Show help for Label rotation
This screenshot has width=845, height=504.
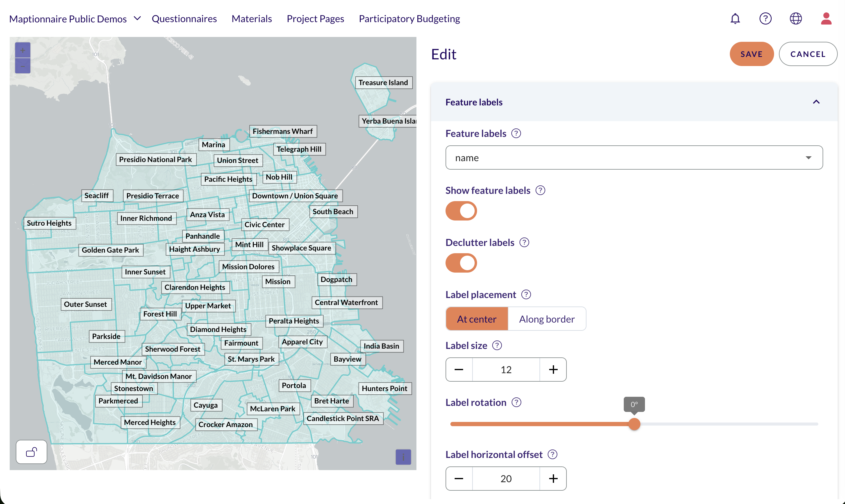516,403
